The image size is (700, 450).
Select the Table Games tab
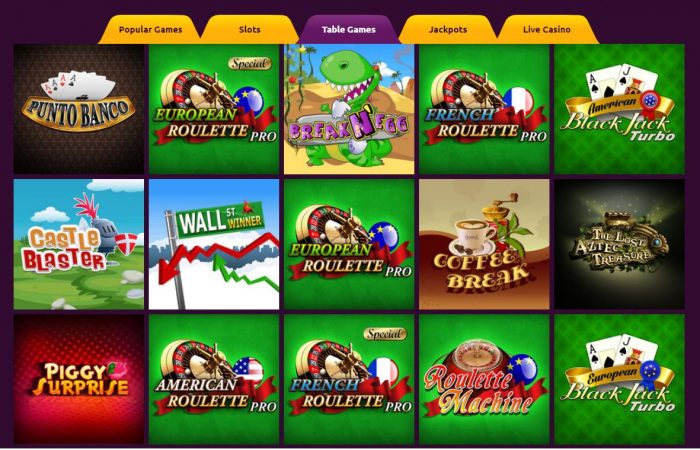[349, 30]
